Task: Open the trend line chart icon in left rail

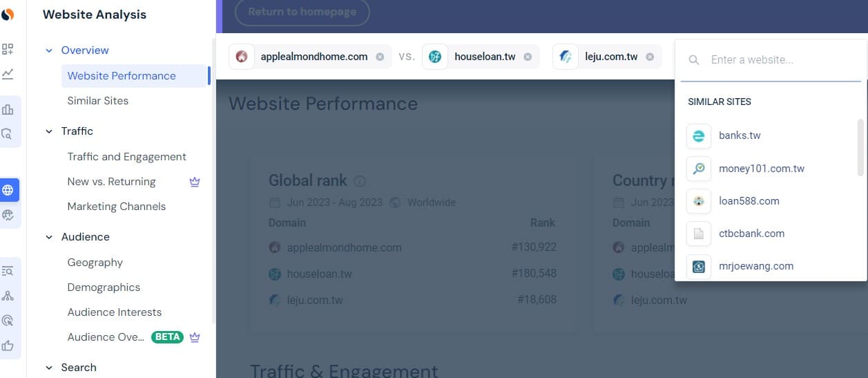Action: [x=8, y=74]
